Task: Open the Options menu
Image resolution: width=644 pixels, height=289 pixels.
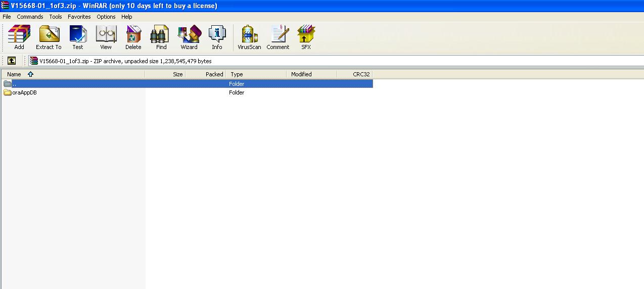Action: click(x=106, y=17)
